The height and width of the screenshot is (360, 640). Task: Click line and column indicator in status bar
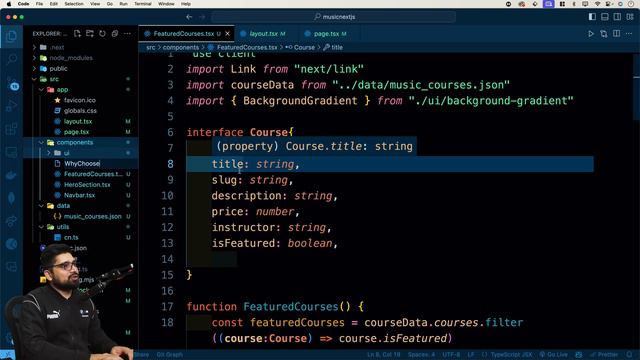click(384, 355)
